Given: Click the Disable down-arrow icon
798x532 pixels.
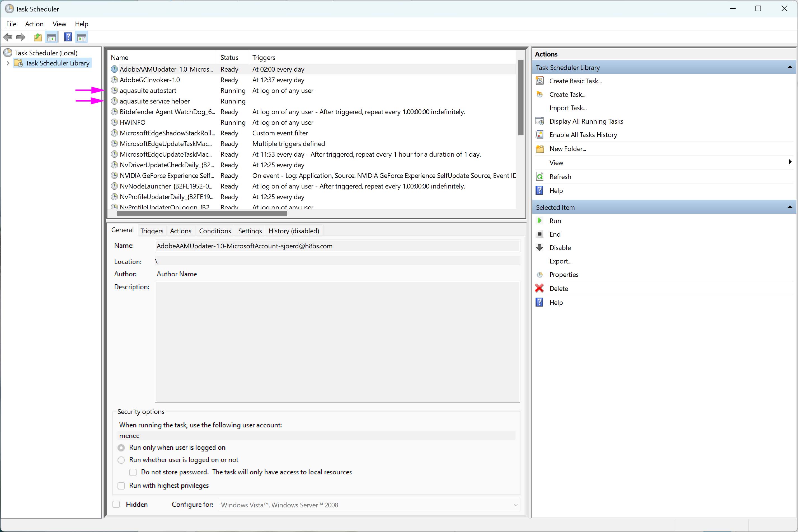Looking at the screenshot, I should click(x=539, y=248).
